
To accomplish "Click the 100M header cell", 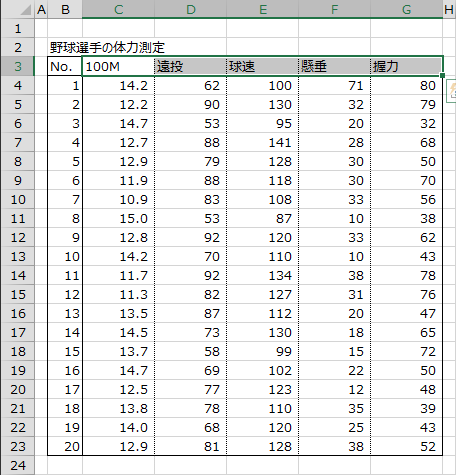I will click(x=118, y=66).
